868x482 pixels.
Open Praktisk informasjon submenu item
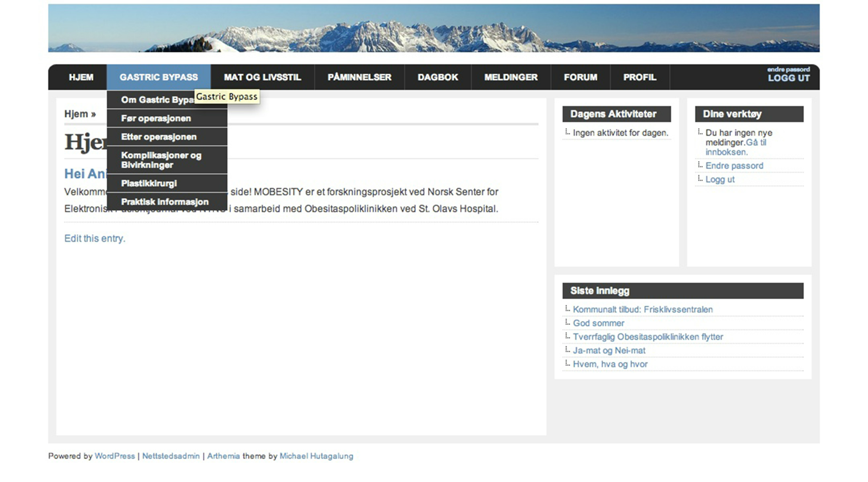(x=164, y=202)
